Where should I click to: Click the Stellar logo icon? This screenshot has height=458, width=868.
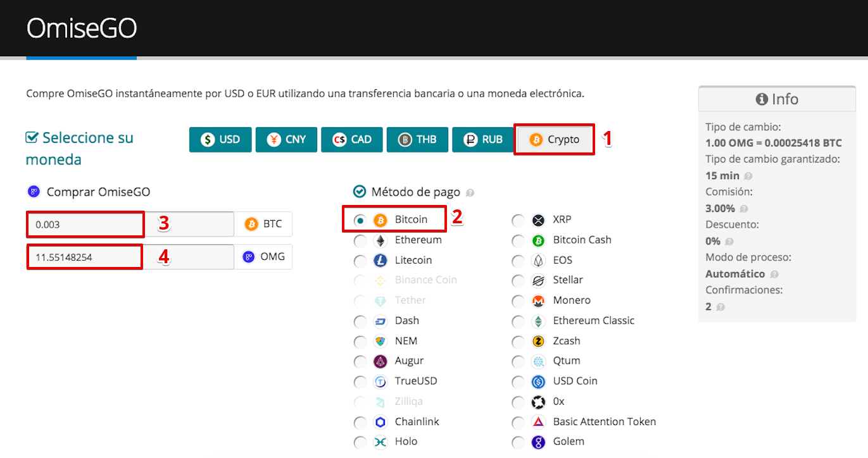(x=539, y=280)
